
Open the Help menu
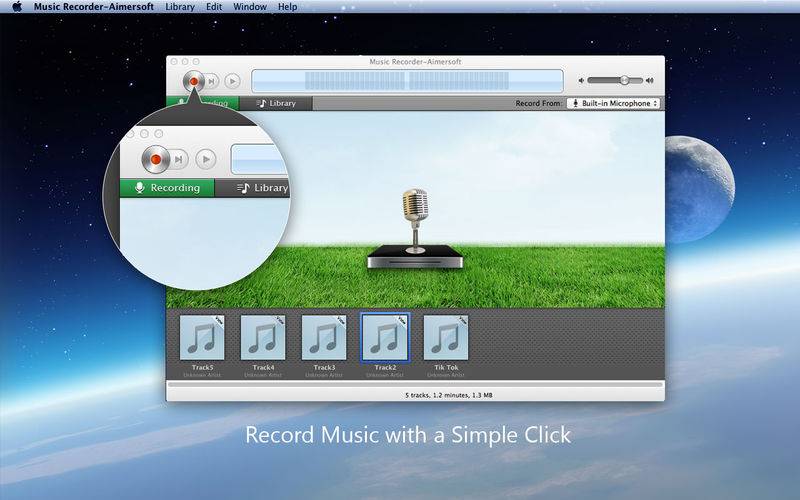coord(287,7)
